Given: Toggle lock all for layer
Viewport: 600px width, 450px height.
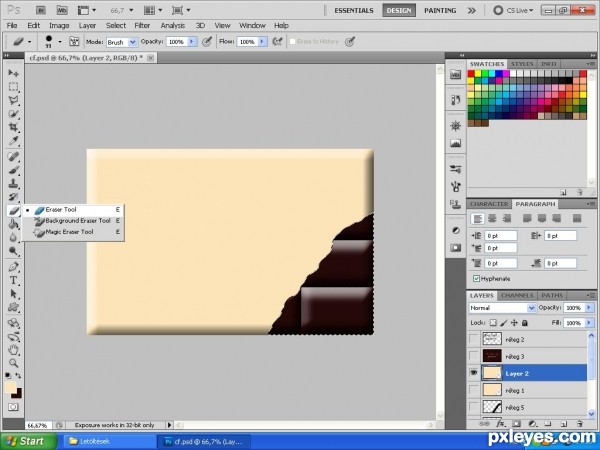Looking at the screenshot, I should pos(525,323).
